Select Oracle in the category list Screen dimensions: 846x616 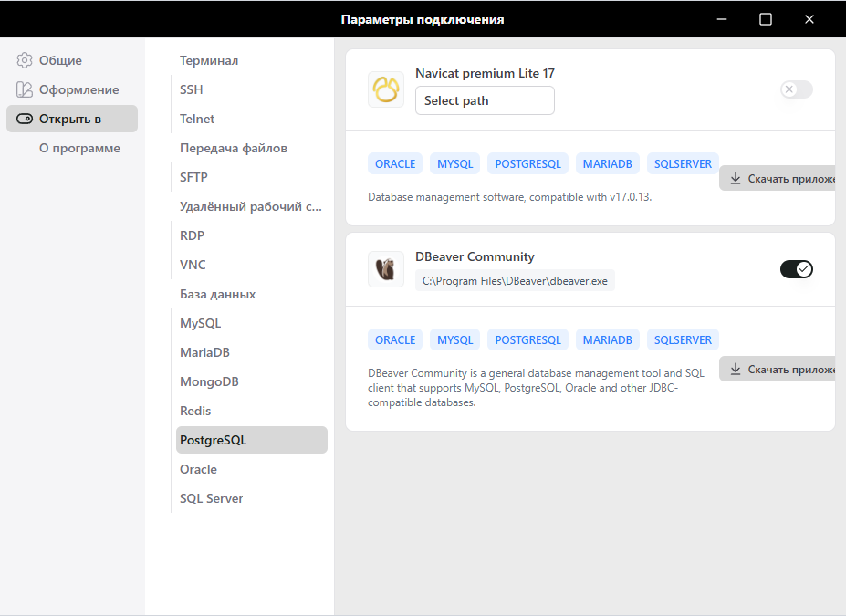click(x=251, y=469)
